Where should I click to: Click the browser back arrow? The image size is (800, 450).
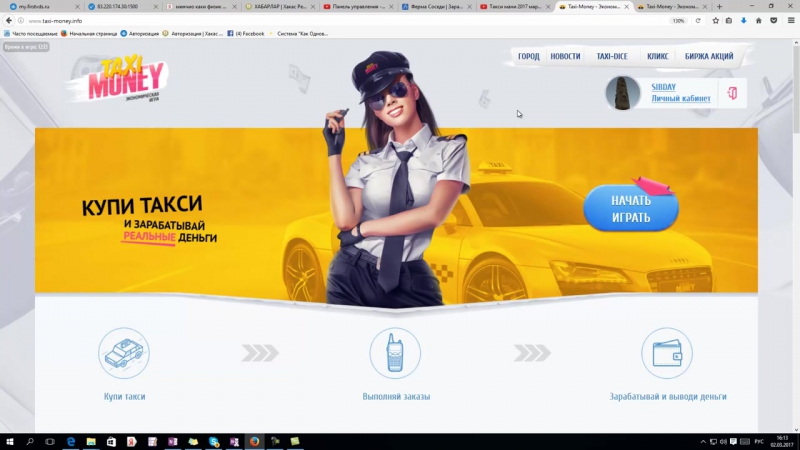pyautogui.click(x=9, y=21)
